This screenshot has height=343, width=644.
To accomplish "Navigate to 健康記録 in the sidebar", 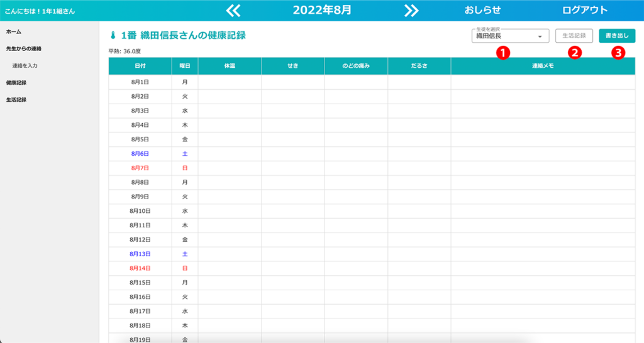I will tap(16, 82).
